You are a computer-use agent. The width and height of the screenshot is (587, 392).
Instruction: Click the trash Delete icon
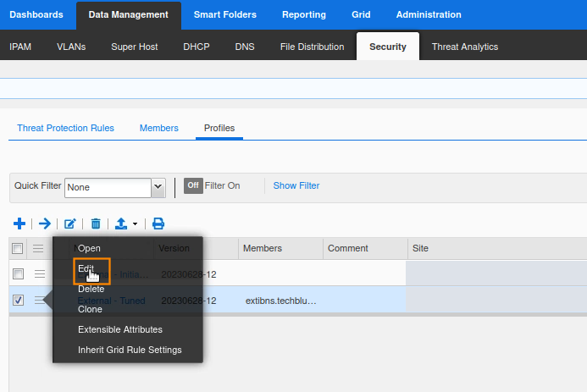(x=96, y=224)
